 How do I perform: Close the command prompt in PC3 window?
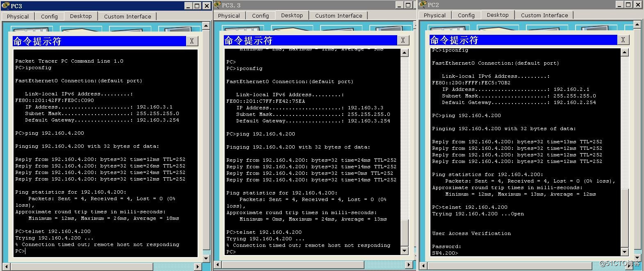(x=192, y=41)
